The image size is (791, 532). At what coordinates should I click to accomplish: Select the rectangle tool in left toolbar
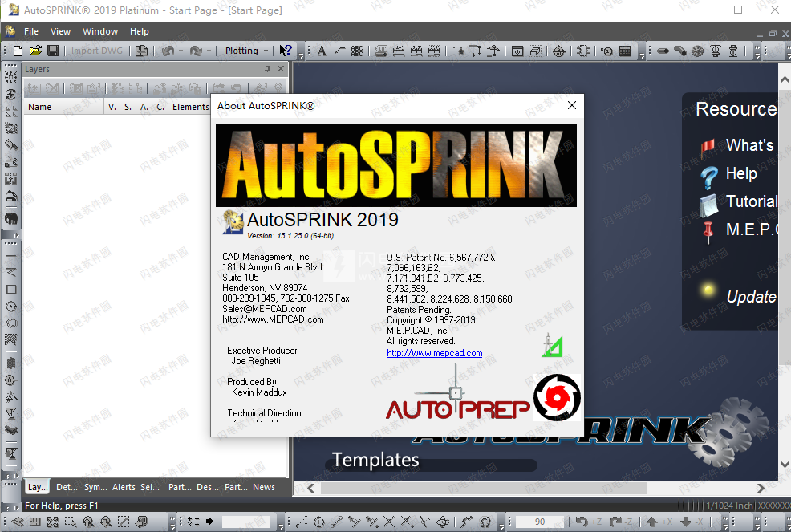tap(10, 290)
